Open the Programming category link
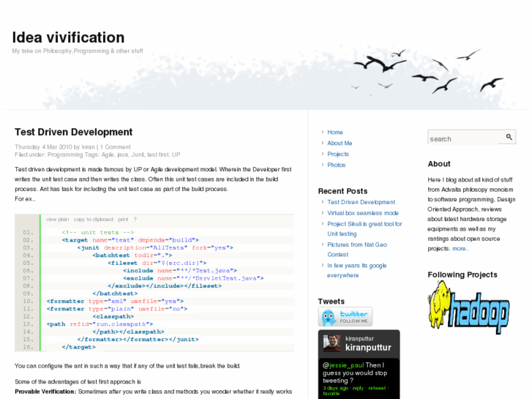The width and height of the screenshot is (532, 399). [65, 155]
